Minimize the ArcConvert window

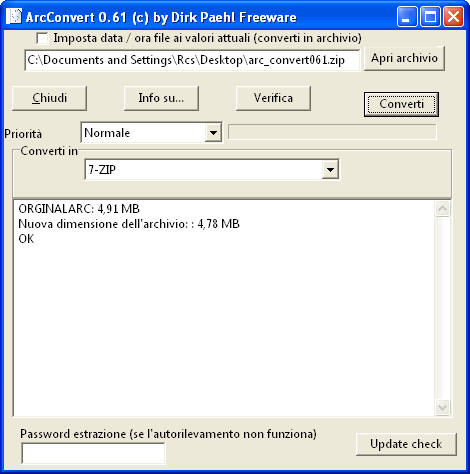pyautogui.click(x=407, y=17)
